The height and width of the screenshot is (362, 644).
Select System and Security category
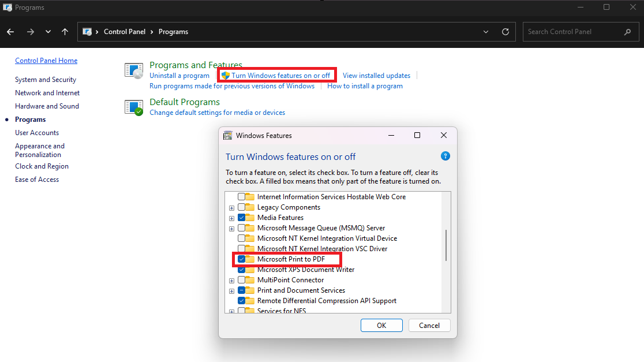point(46,79)
